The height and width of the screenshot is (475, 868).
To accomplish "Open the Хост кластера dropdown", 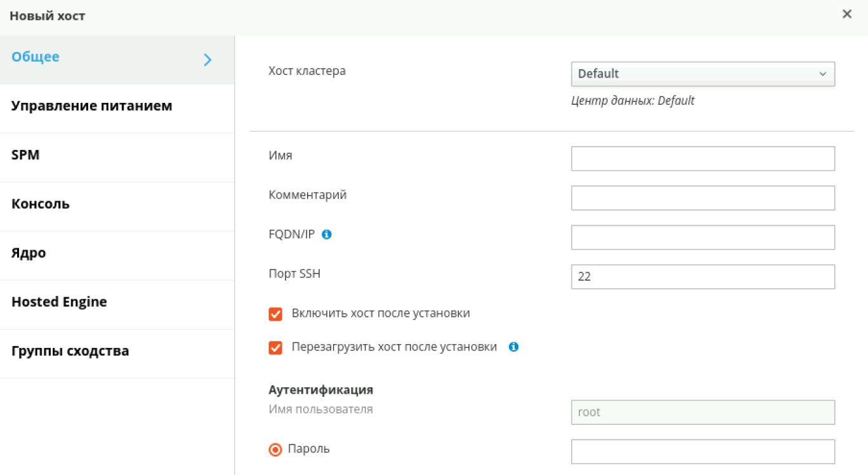I will [x=702, y=74].
